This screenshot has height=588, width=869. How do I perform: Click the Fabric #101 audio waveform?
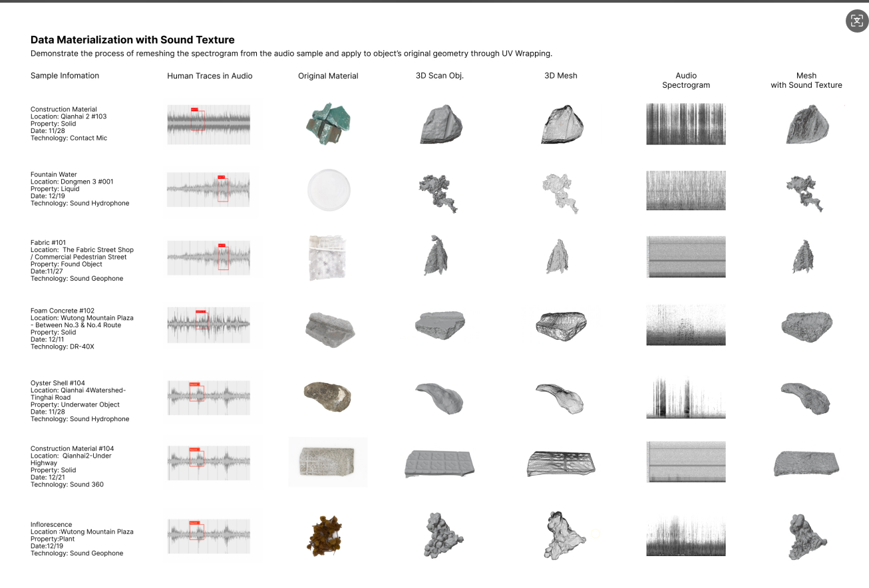click(208, 257)
